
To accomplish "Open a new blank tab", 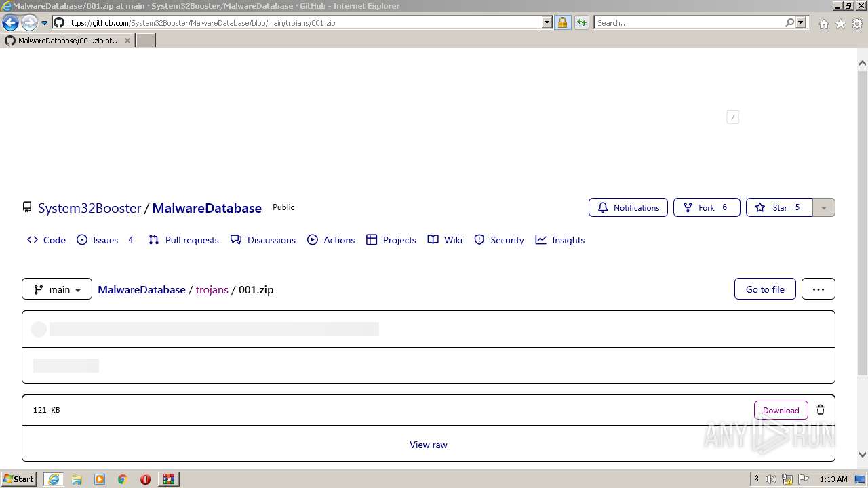I will point(146,41).
